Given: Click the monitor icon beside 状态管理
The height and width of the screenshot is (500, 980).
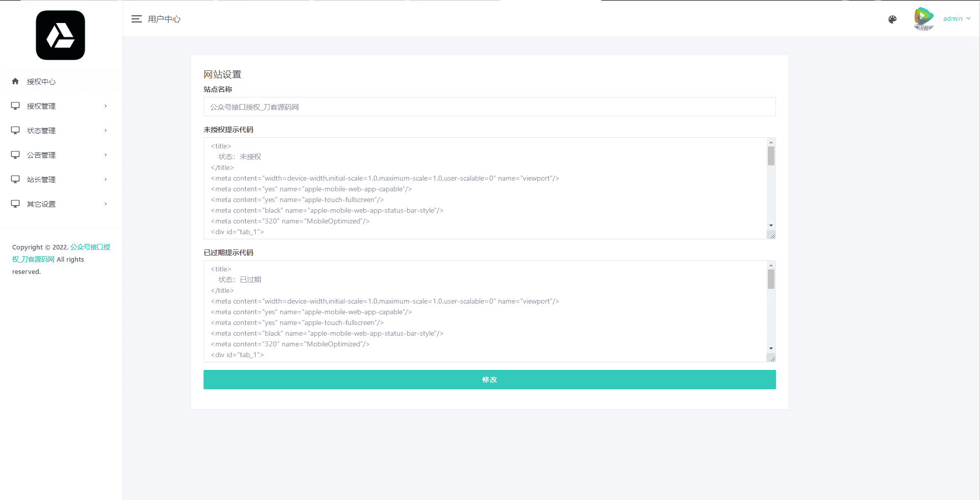Looking at the screenshot, I should [15, 130].
